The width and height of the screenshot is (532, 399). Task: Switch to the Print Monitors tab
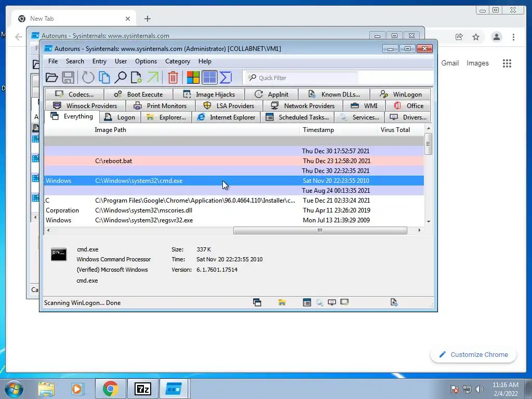(x=160, y=106)
